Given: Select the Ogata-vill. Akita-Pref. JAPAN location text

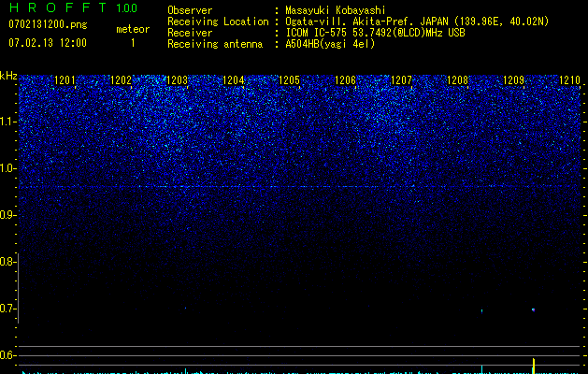Looking at the screenshot, I should tap(417, 22).
